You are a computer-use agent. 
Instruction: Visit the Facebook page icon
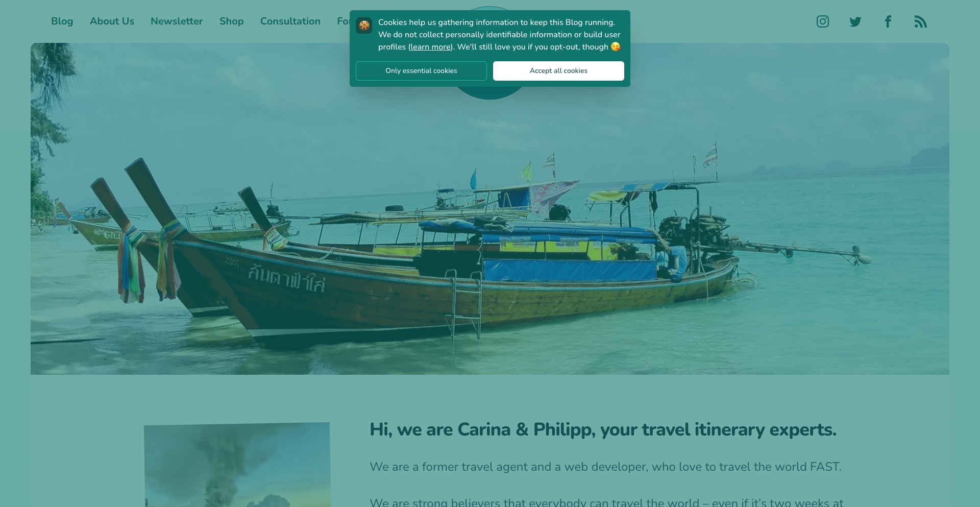pos(888,21)
